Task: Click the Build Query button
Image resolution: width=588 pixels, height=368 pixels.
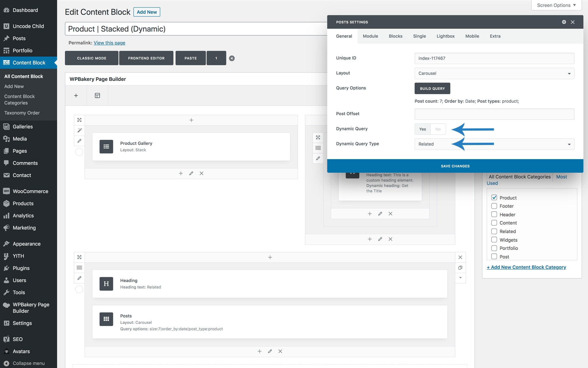Action: click(432, 88)
